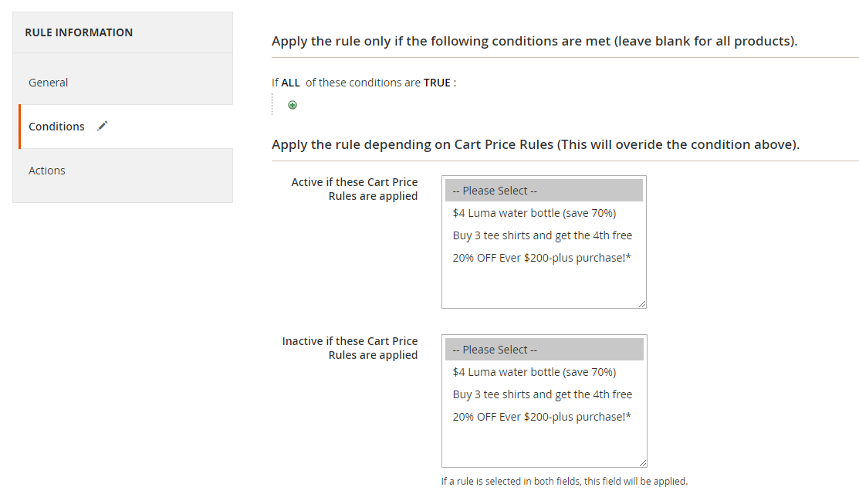Image resolution: width=859 pixels, height=504 pixels.
Task: Click the Rule Information panel header
Action: 79,32
